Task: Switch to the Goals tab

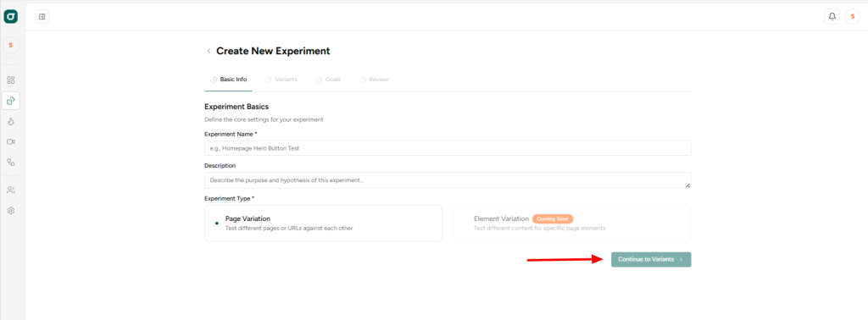Action: pos(328,80)
